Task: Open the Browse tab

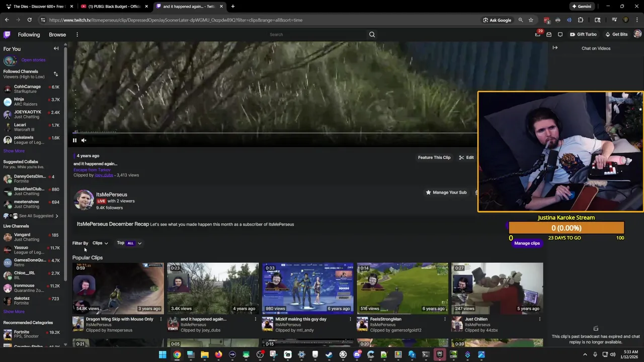Action: [57, 35]
